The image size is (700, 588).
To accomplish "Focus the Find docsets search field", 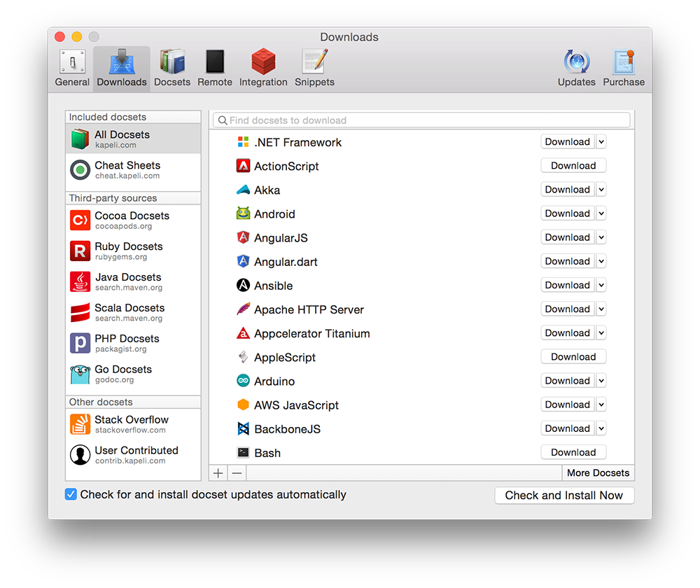I will point(421,120).
